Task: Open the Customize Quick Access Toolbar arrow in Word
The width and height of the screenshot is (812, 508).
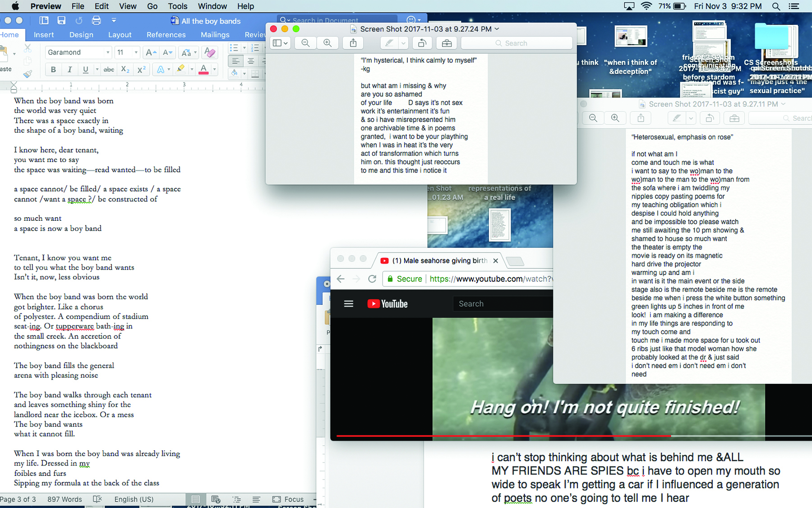Action: click(x=114, y=20)
